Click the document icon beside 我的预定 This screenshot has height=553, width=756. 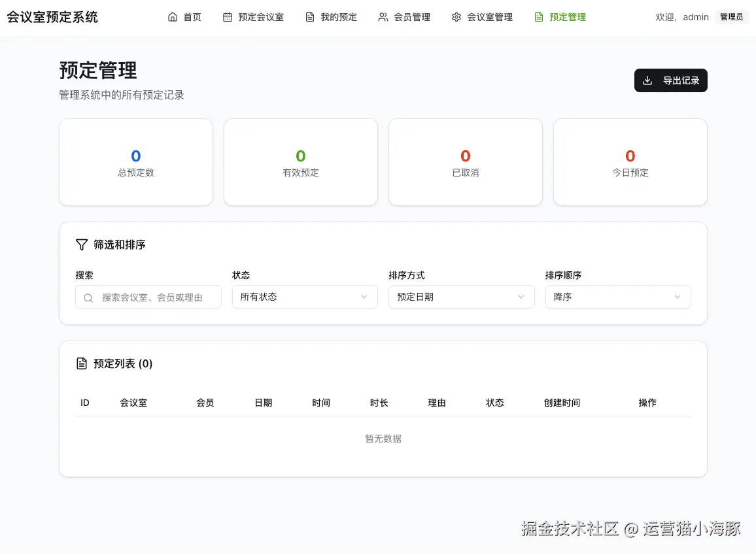pos(310,17)
